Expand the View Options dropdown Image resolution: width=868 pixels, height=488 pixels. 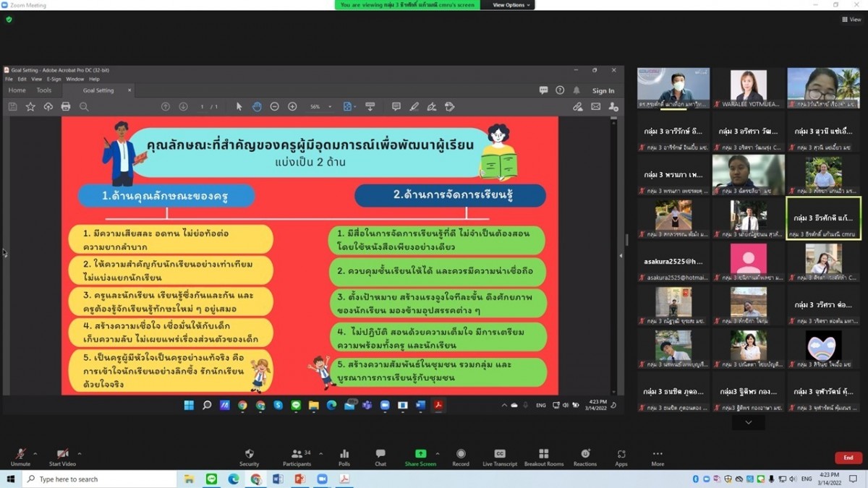[511, 5]
